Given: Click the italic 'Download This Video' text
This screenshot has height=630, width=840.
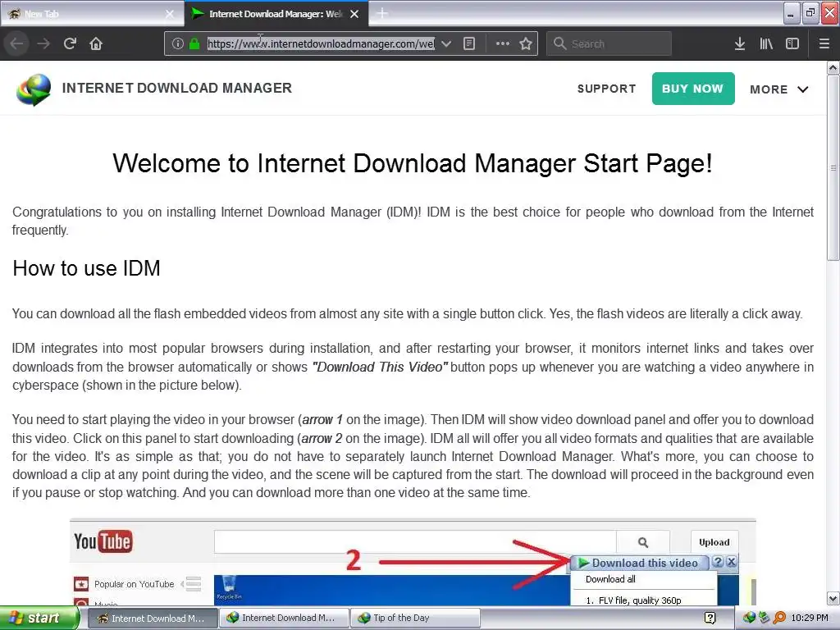Looking at the screenshot, I should pyautogui.click(x=380, y=367).
